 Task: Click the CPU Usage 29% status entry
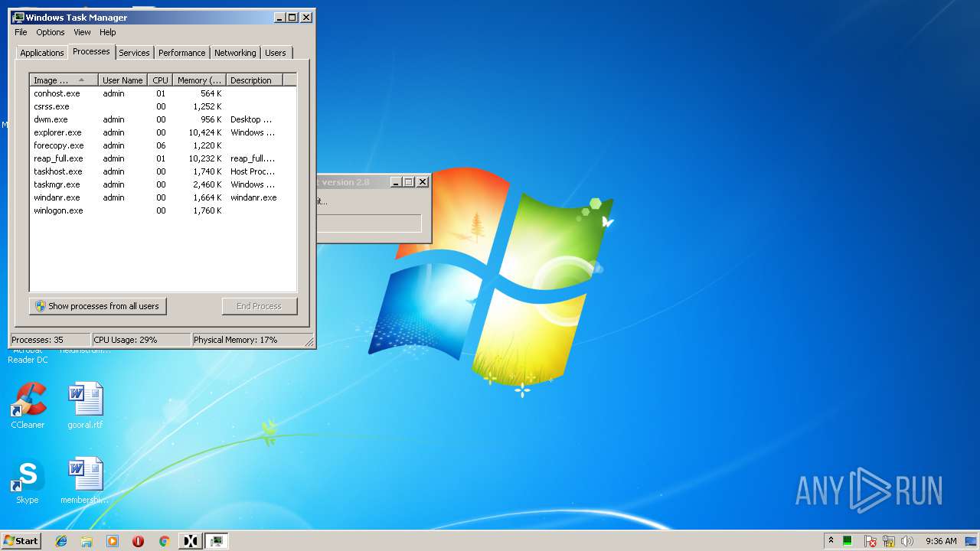click(141, 340)
